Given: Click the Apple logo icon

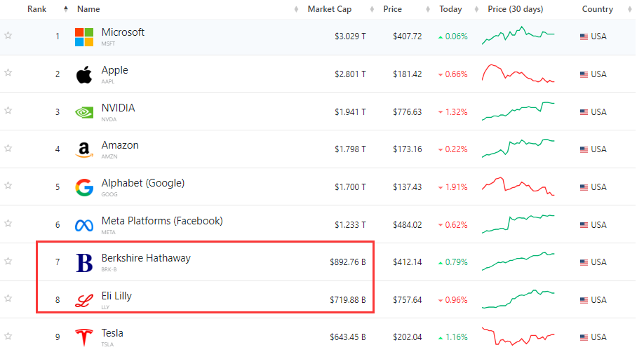Looking at the screenshot, I should tap(84, 74).
